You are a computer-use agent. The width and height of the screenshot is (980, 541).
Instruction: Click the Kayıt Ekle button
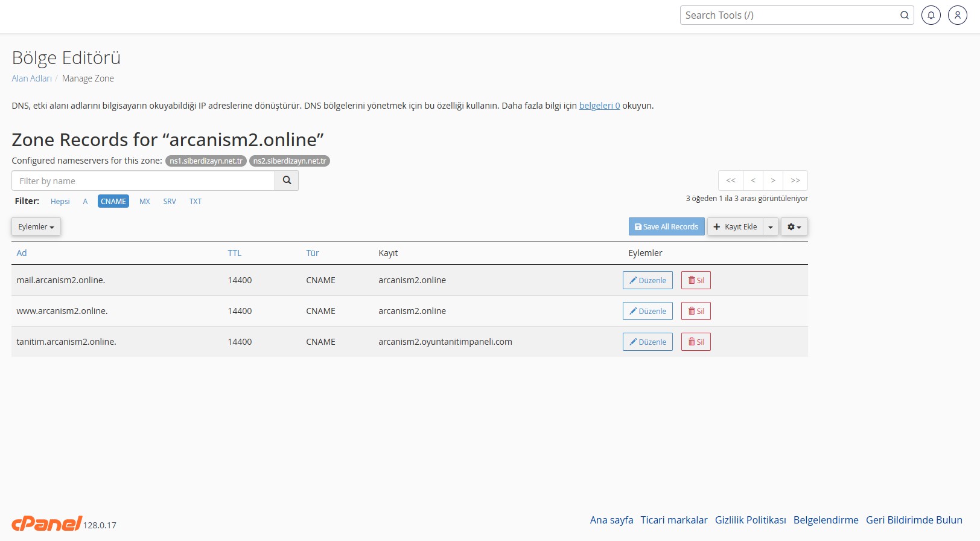coord(735,226)
